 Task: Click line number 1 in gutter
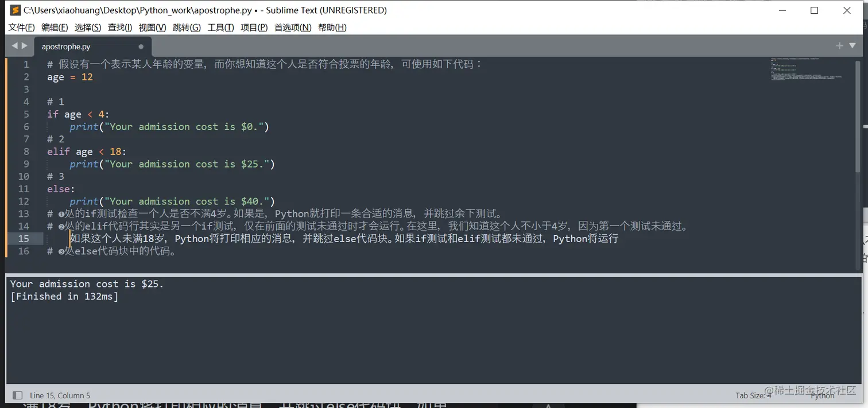[x=26, y=64]
